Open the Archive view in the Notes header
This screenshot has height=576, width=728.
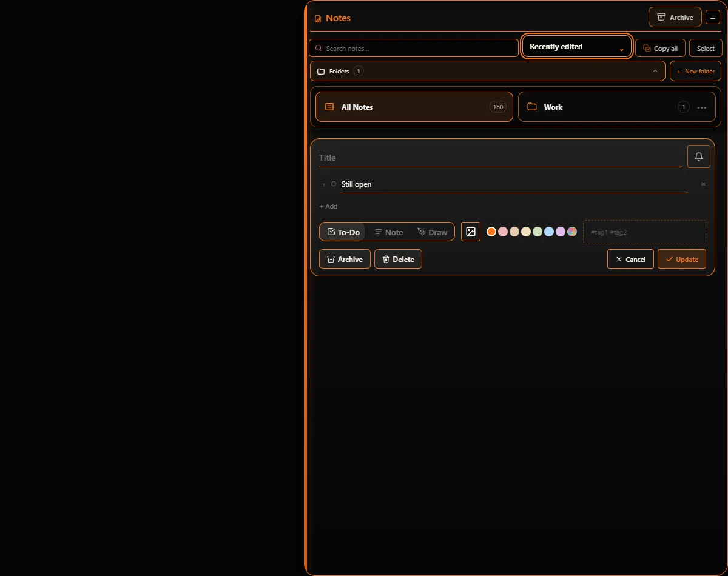675,18
